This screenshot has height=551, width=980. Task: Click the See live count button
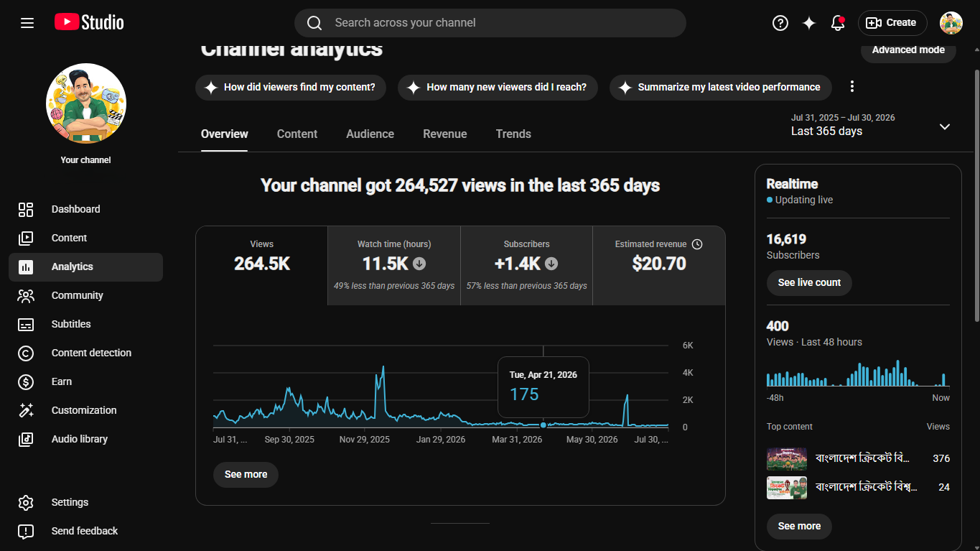coord(809,282)
